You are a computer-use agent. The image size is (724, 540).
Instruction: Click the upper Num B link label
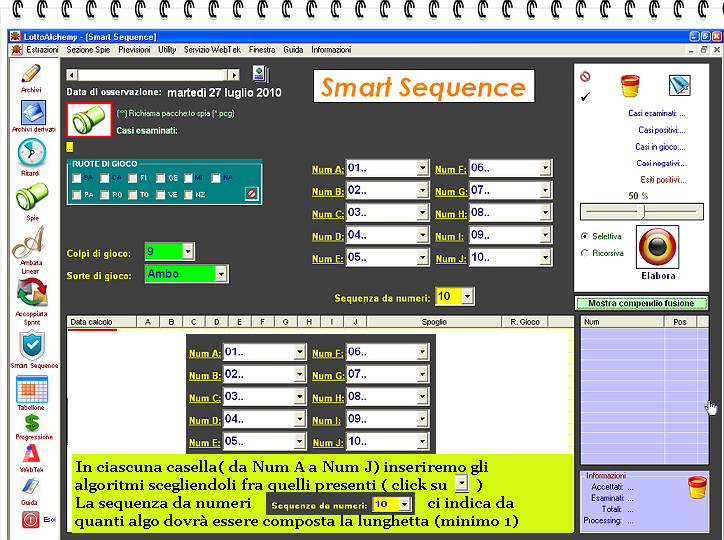pos(327,192)
